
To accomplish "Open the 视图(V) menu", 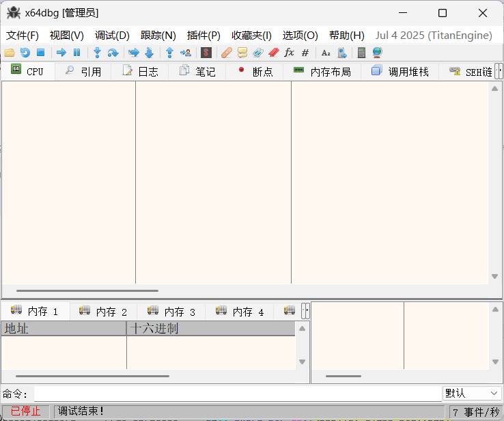I will pos(66,36).
